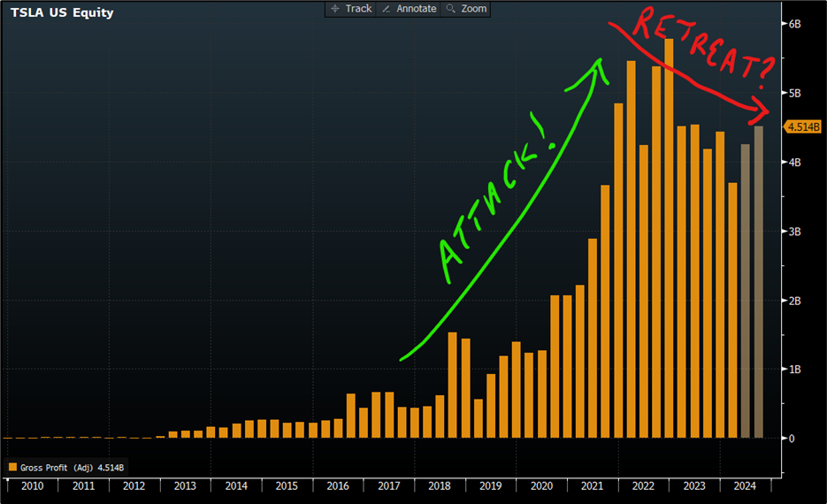The image size is (827, 504).
Task: Select the 2018 label on time axis
Action: point(440,486)
